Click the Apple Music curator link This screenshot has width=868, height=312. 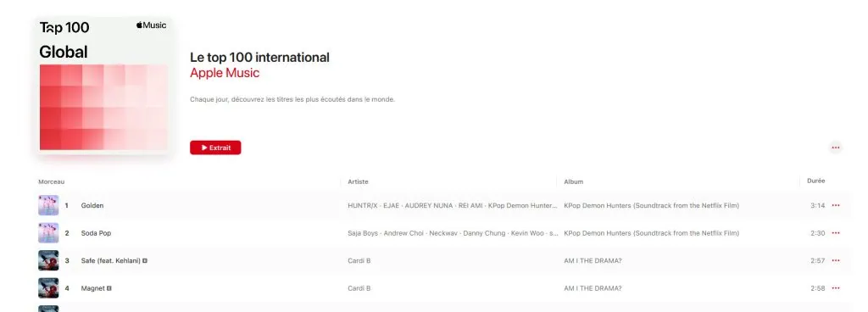(x=224, y=73)
